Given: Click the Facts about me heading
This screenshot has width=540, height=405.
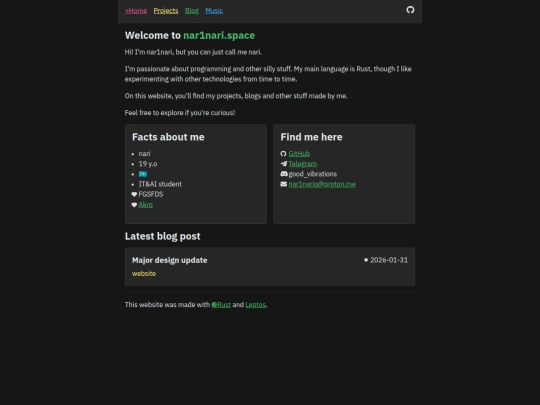Looking at the screenshot, I should [x=168, y=137].
